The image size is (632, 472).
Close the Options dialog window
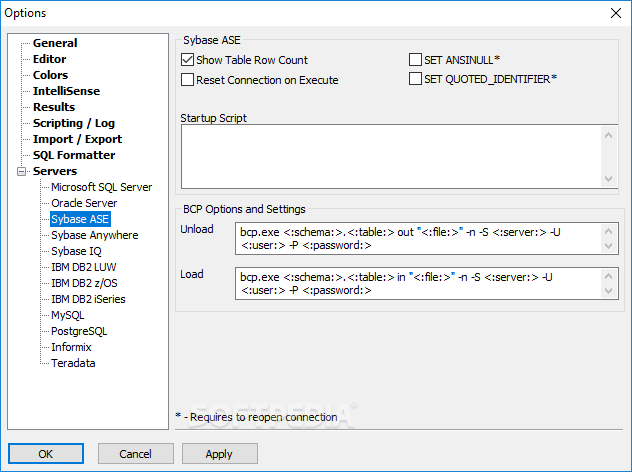(x=615, y=13)
